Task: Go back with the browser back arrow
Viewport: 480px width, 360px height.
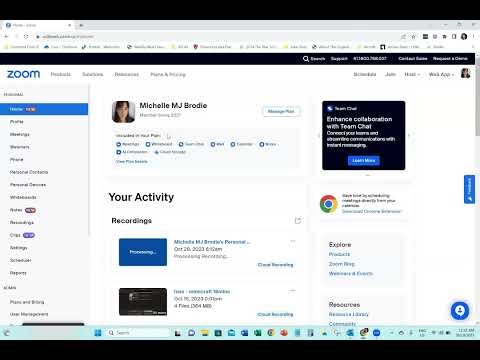Action: pyautogui.click(x=6, y=36)
